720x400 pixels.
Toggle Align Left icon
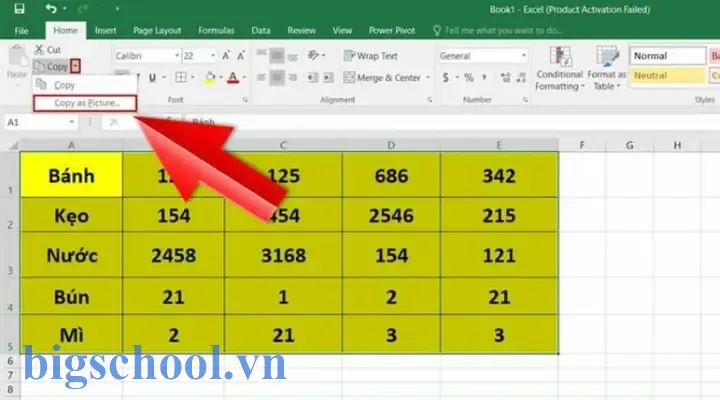261,78
